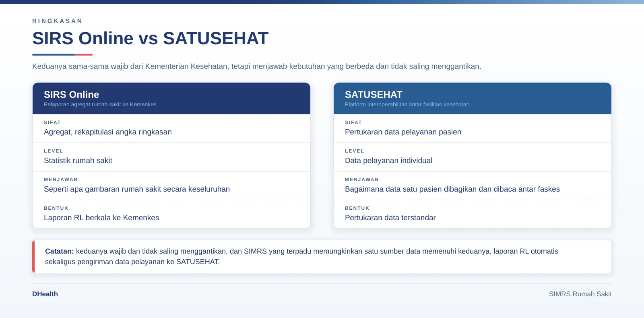The image size is (644, 318).
Task: Click the RINGKASAN section label
Action: [x=57, y=21]
